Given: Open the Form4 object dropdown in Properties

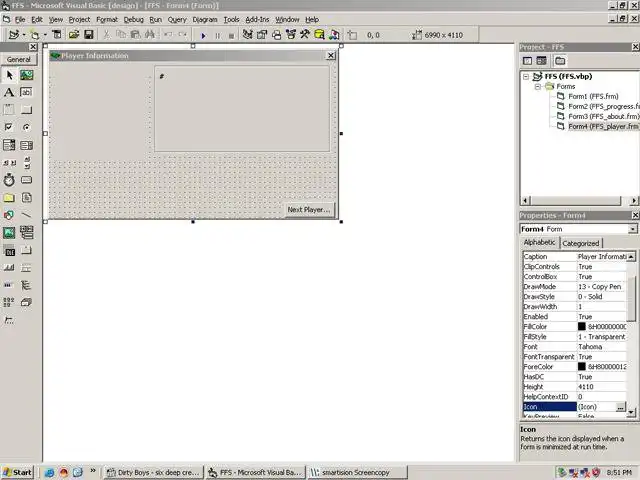Looking at the screenshot, I should tap(632, 229).
